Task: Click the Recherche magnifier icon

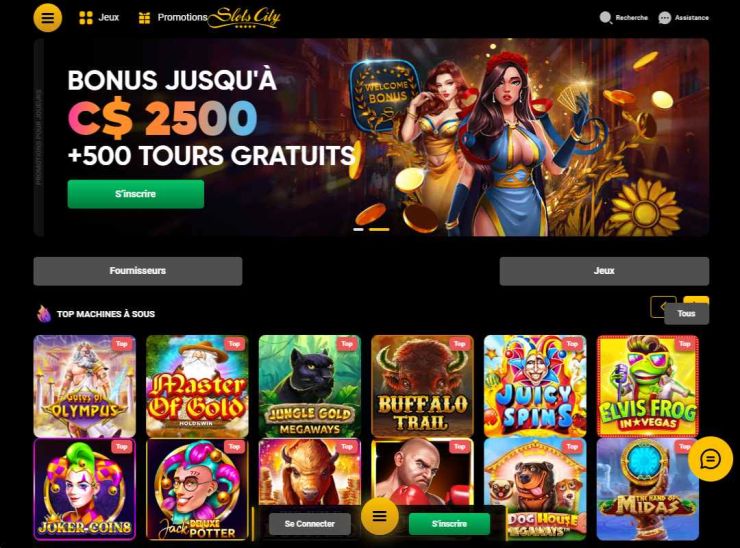Action: (605, 17)
